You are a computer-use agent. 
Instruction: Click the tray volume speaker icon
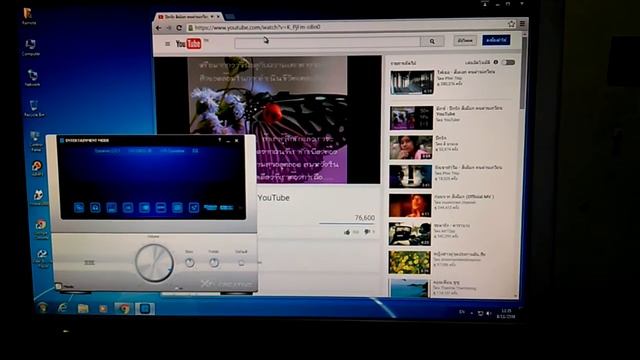[489, 313]
